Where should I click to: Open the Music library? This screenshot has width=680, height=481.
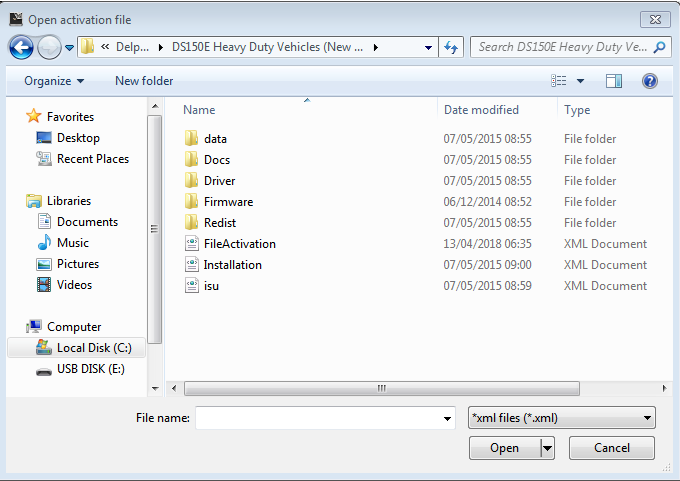click(73, 242)
